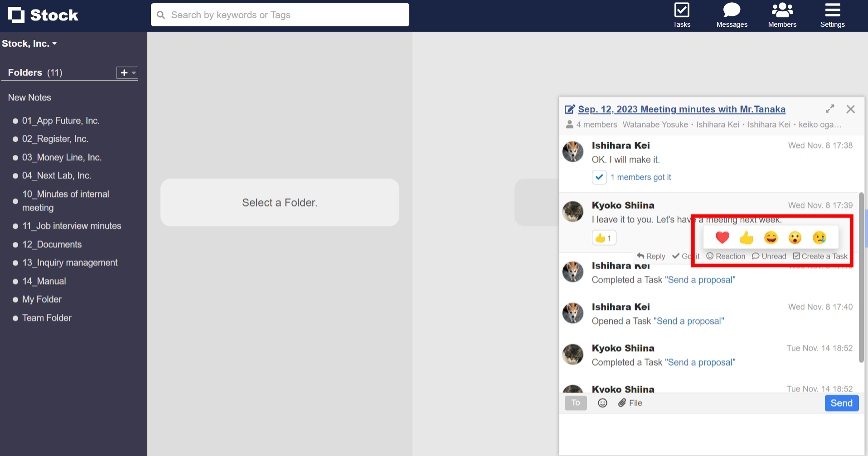Open the Settings hamburger menu

(832, 15)
